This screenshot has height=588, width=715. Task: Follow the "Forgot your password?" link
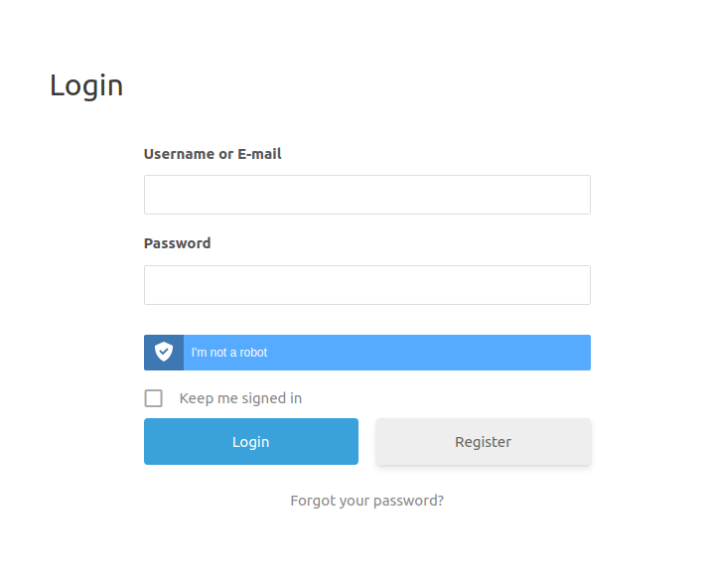pos(366,501)
